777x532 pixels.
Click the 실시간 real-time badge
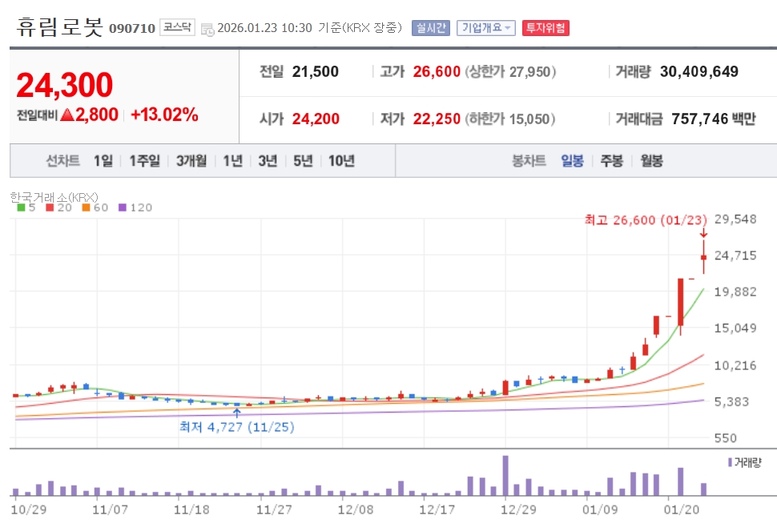431,28
